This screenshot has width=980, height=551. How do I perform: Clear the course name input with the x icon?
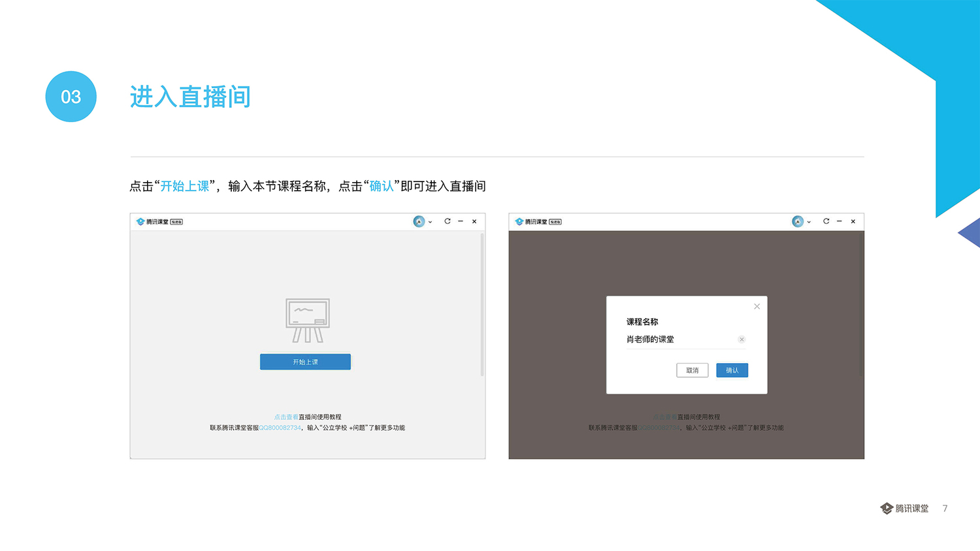[742, 339]
